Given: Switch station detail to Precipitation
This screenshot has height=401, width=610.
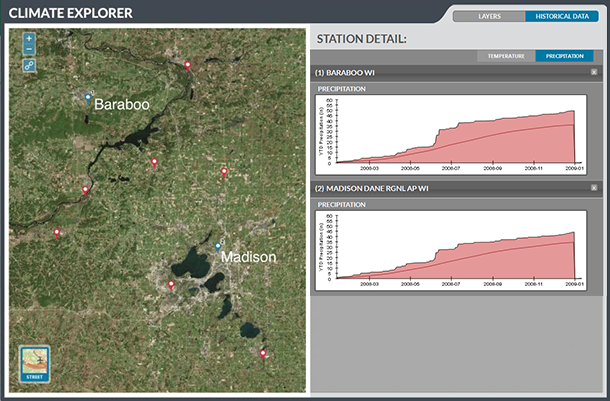Looking at the screenshot, I should [564, 56].
